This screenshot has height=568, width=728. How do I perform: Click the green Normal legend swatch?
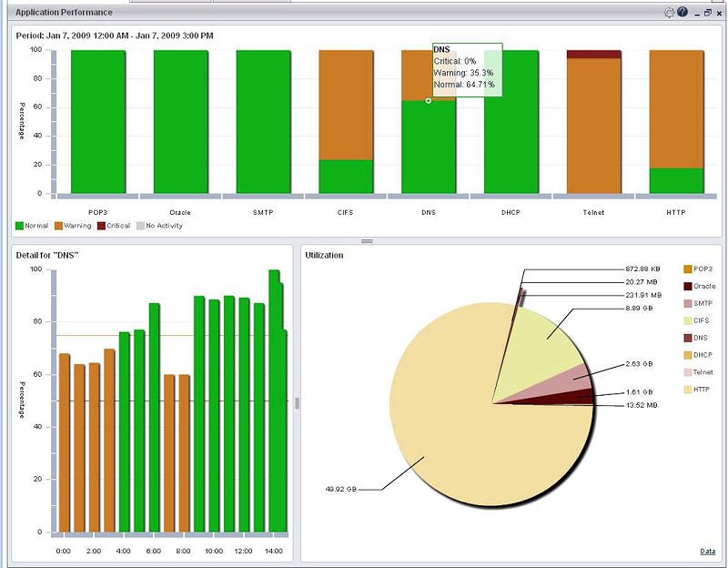[x=19, y=226]
